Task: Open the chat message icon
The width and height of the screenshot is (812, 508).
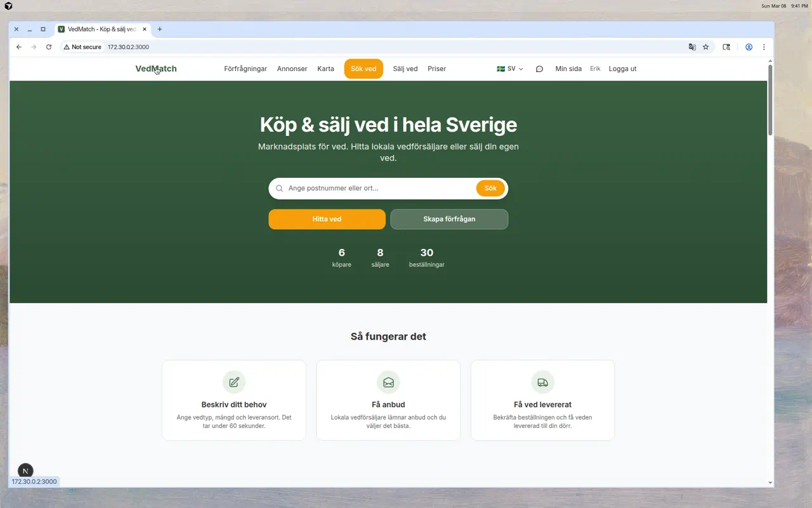Action: [539, 68]
